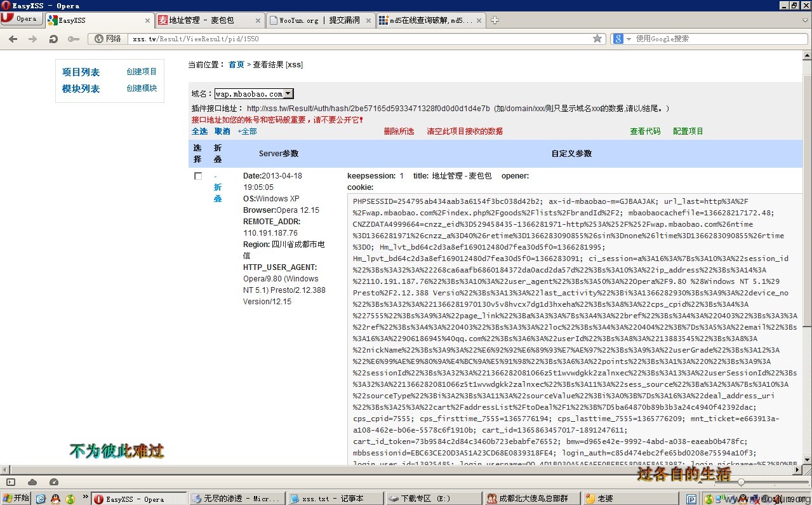812x505 pixels.
Task: Open a new tab with plus icon
Action: pos(495,20)
